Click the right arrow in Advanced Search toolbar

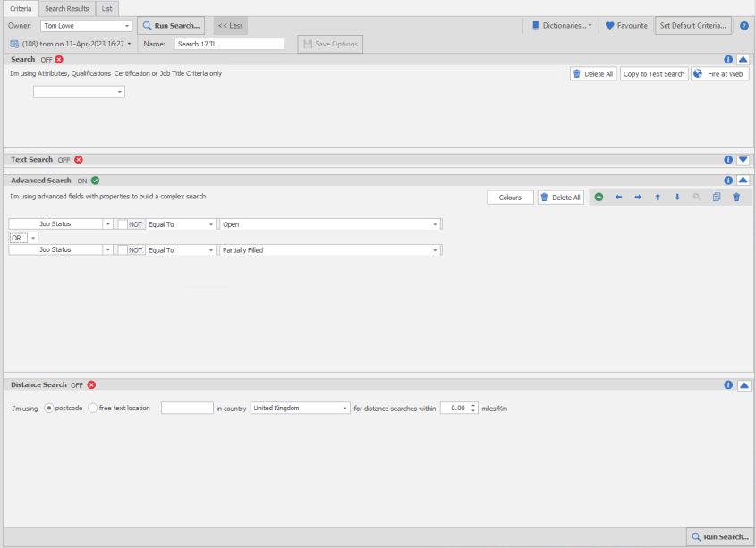tap(638, 198)
